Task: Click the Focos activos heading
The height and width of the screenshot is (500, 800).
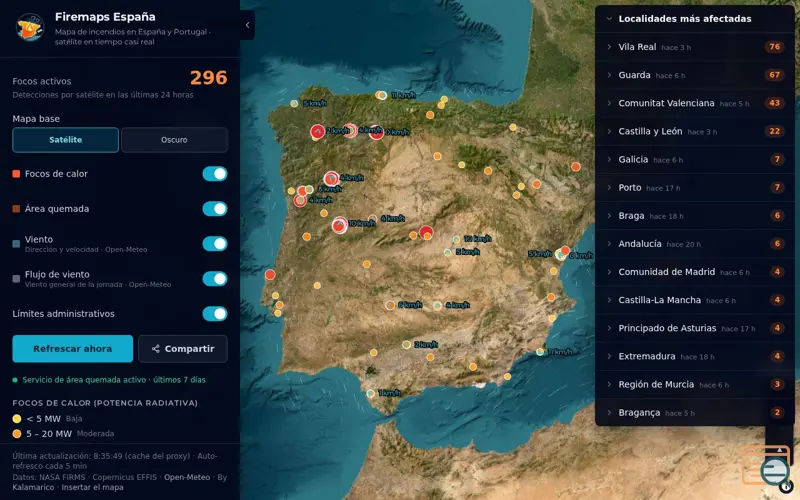Action: click(x=42, y=81)
